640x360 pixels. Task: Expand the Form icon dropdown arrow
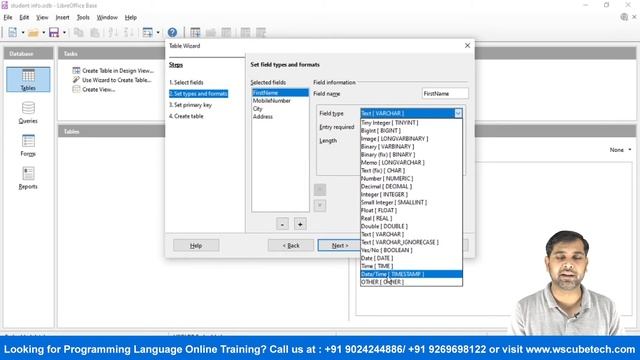pyautogui.click(x=158, y=32)
